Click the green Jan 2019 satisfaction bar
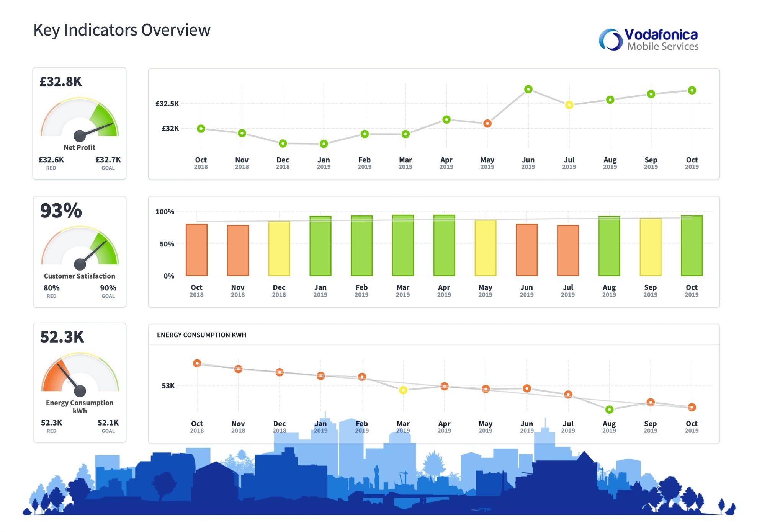The width and height of the screenshot is (757, 532). [320, 246]
